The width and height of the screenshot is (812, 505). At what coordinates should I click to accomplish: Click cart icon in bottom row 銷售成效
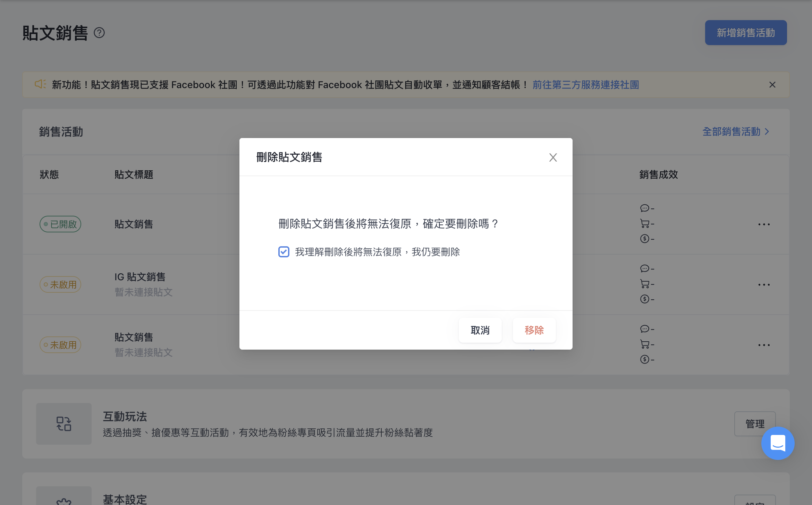coord(645,344)
